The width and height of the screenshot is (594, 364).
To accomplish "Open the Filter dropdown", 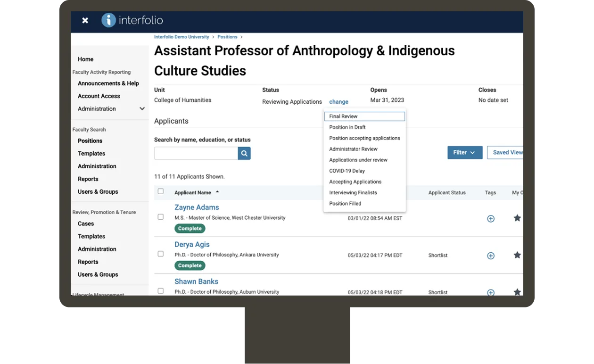I will pos(465,152).
